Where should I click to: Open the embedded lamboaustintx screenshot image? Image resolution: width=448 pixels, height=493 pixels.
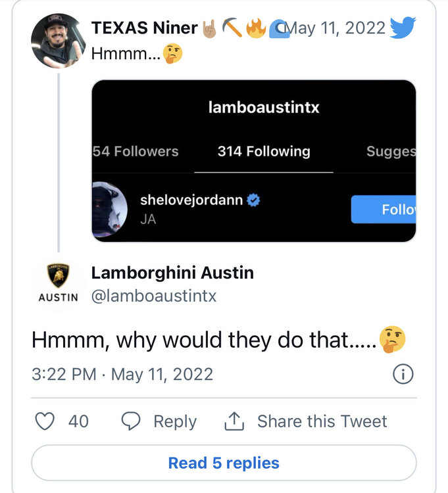coord(253,161)
